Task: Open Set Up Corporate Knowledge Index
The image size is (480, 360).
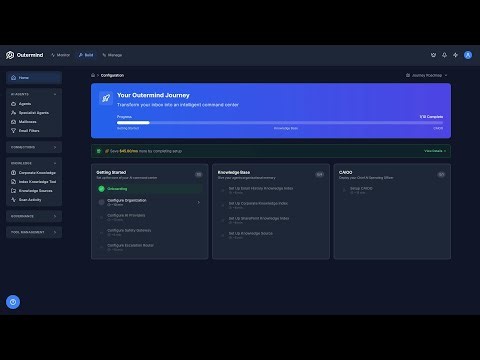Action: (x=271, y=205)
